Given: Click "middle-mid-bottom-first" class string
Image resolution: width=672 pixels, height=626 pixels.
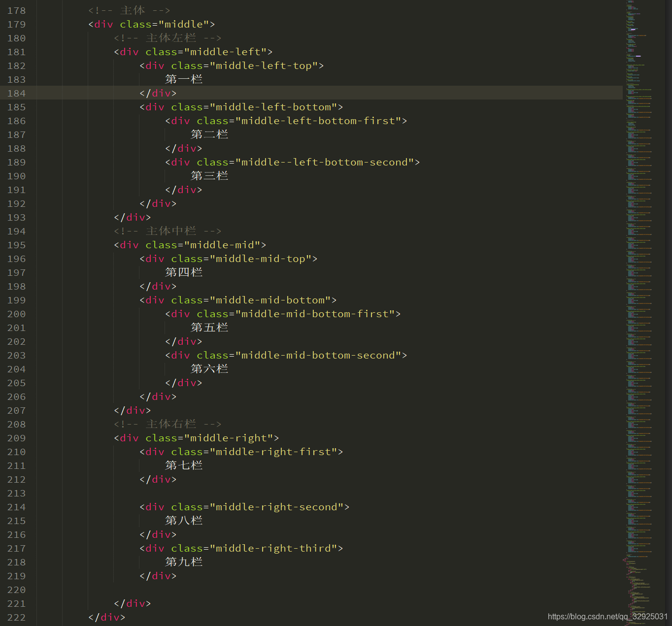Looking at the screenshot, I should pos(315,314).
